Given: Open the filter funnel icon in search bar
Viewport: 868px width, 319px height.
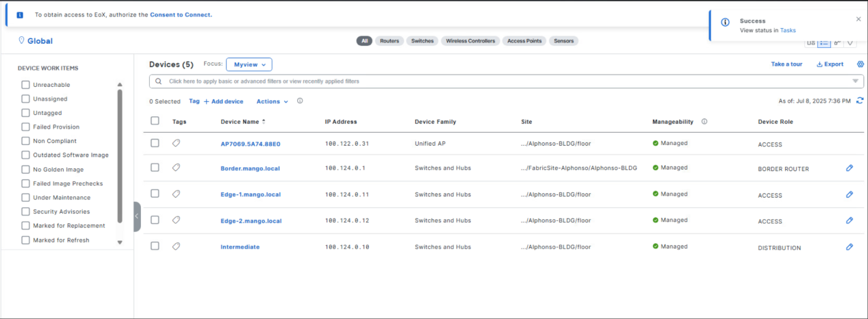Looking at the screenshot, I should point(855,81).
